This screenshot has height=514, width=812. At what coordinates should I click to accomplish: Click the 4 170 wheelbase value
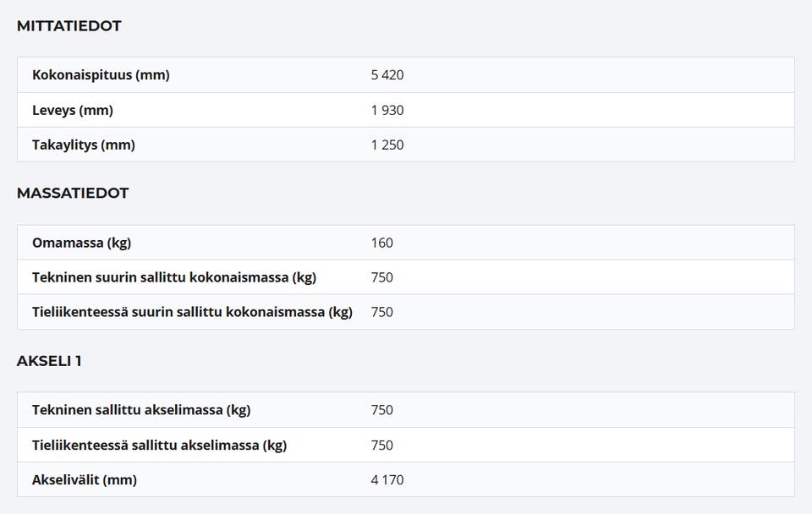[387, 480]
